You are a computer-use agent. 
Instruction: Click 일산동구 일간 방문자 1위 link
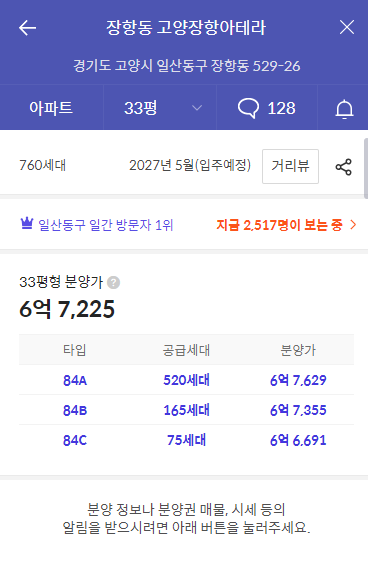click(106, 225)
